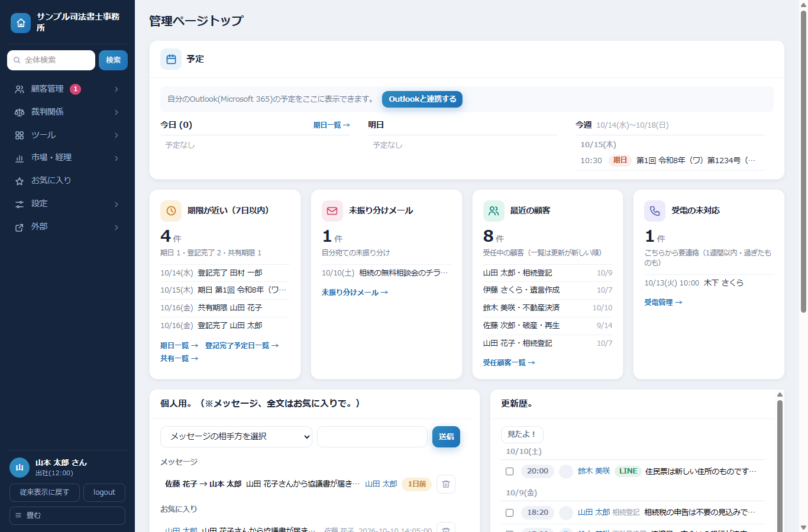The width and height of the screenshot is (808, 532).
Task: Expand the 市場・経理 sidebar menu
Action: (67, 157)
